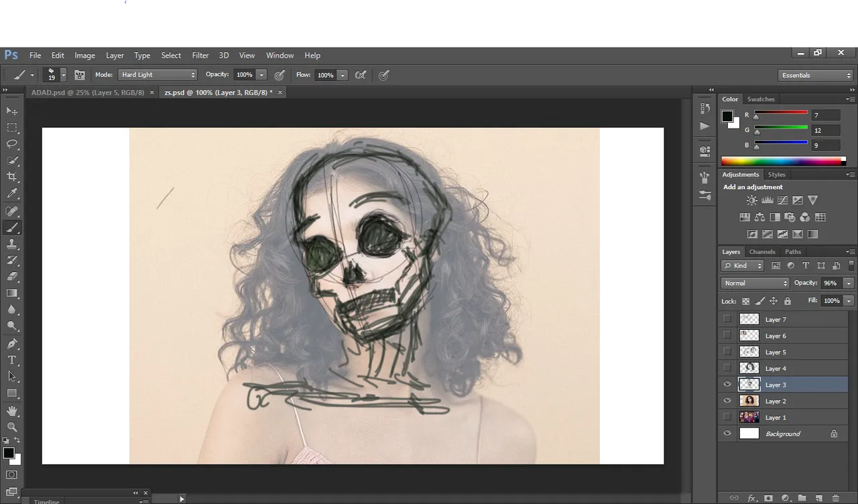The height and width of the screenshot is (504, 858).
Task: Click the Green value input field
Action: [826, 130]
